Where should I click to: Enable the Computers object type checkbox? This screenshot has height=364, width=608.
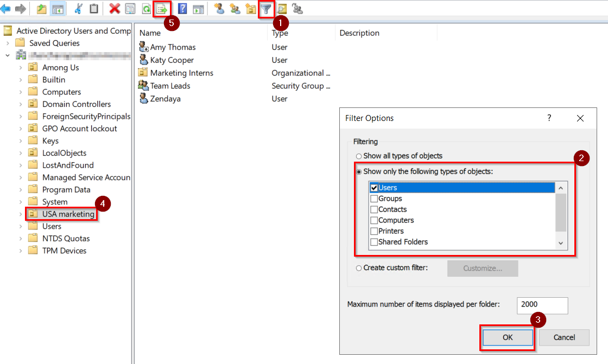click(x=374, y=220)
